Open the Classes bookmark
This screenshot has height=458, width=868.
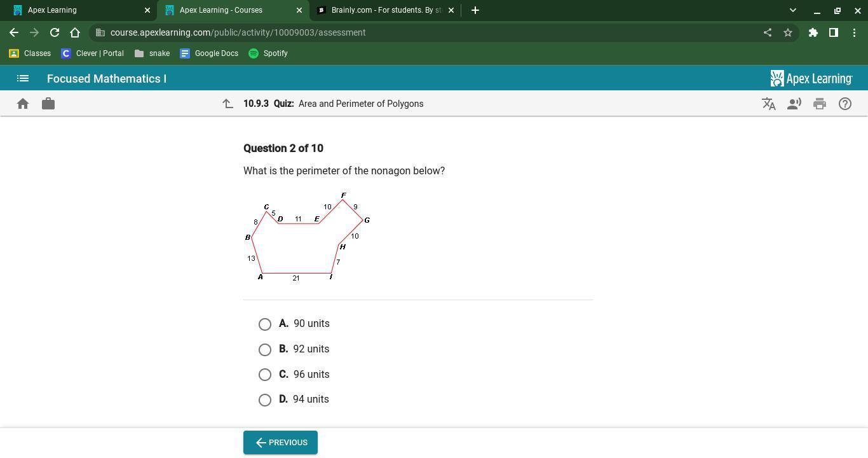tap(30, 53)
